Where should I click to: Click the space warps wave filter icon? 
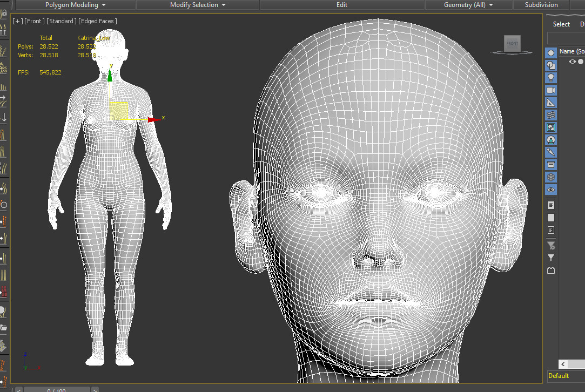(x=550, y=114)
